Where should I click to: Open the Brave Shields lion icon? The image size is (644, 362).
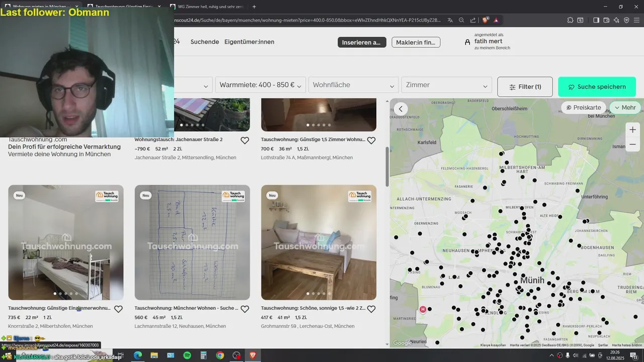(x=485, y=20)
